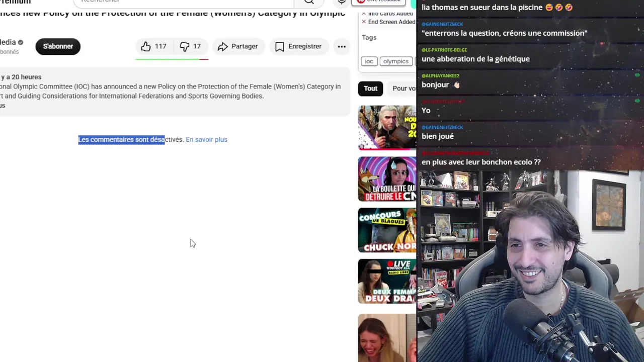
Task: Save video using Enregistrer button
Action: (298, 46)
